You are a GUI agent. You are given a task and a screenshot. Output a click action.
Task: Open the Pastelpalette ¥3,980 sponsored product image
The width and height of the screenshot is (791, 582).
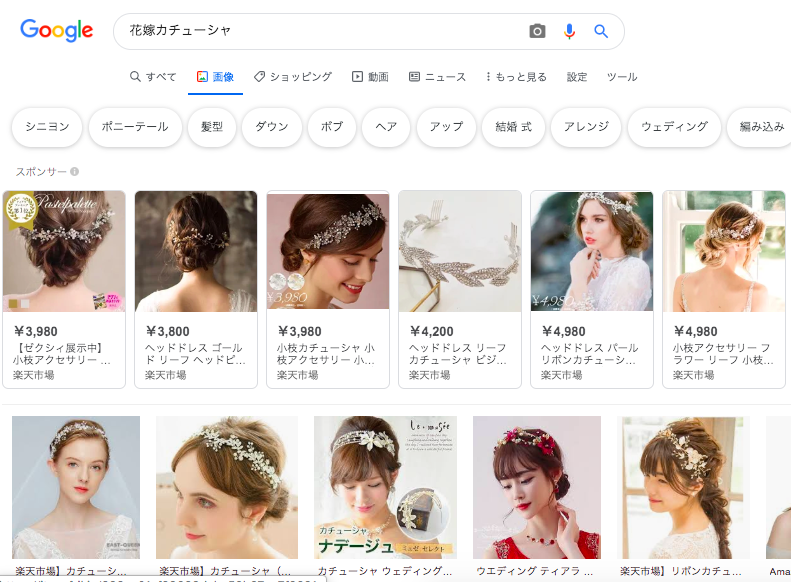tap(64, 251)
